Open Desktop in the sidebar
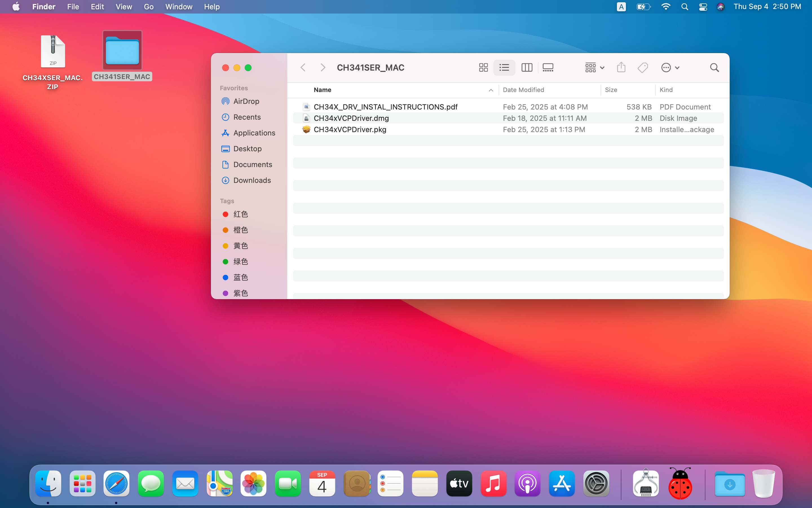 tap(248, 148)
